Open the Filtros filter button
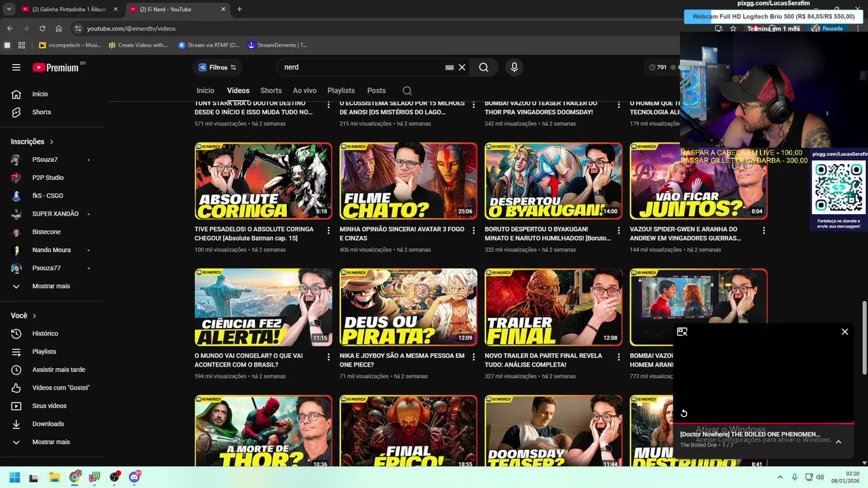The height and width of the screenshot is (488, 868). 217,67
